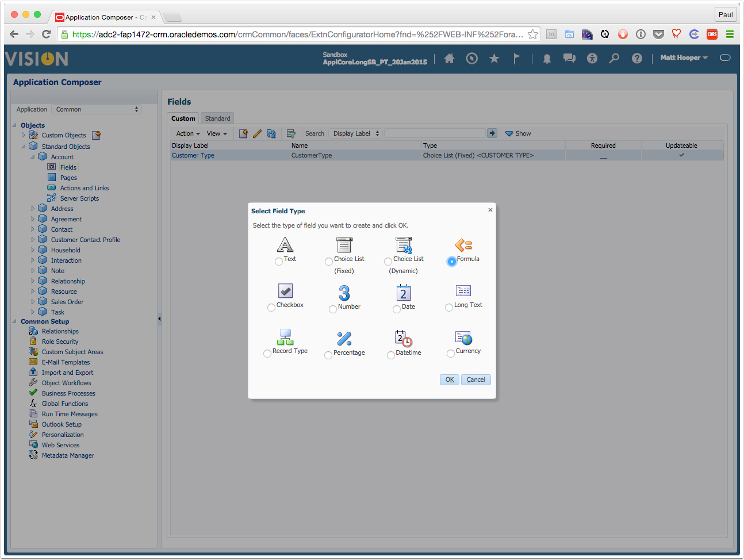Select the Formula radio button
744x560 pixels.
[452, 261]
